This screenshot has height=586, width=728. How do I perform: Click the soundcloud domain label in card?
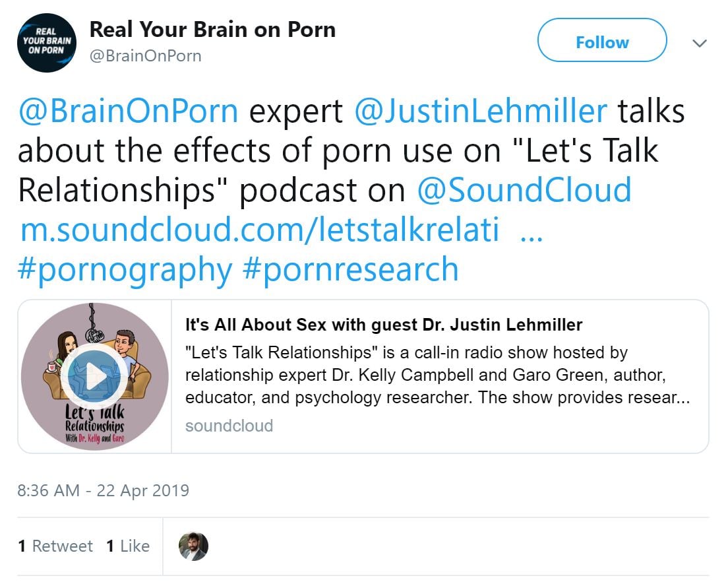coord(229,426)
